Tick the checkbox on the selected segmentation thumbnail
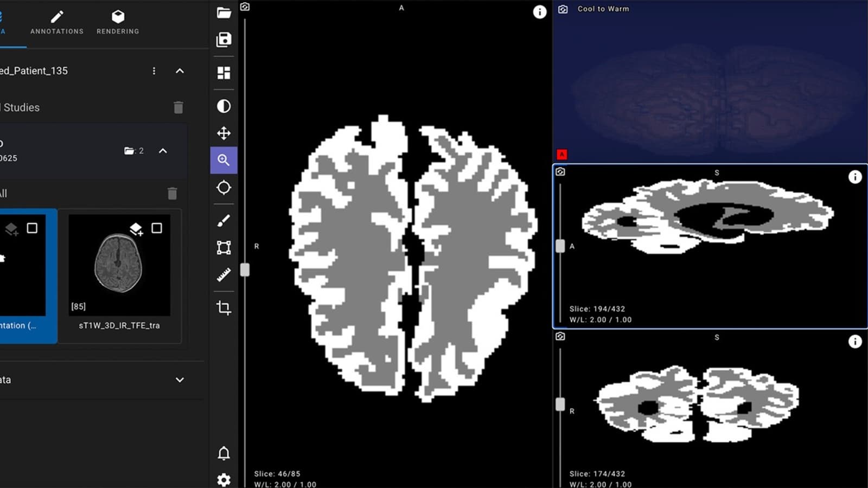The width and height of the screenshot is (868, 488). (32, 228)
